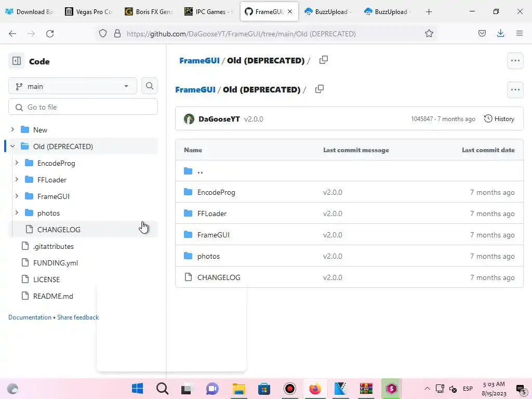This screenshot has width=532, height=399.
Task: Switch to Firefox taskbar icon
Action: click(x=315, y=389)
